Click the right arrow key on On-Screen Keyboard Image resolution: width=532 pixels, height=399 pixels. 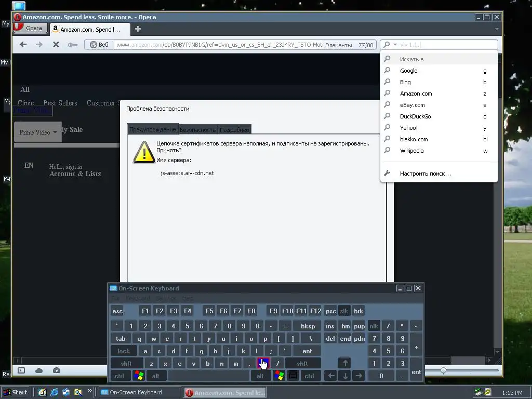click(x=358, y=376)
